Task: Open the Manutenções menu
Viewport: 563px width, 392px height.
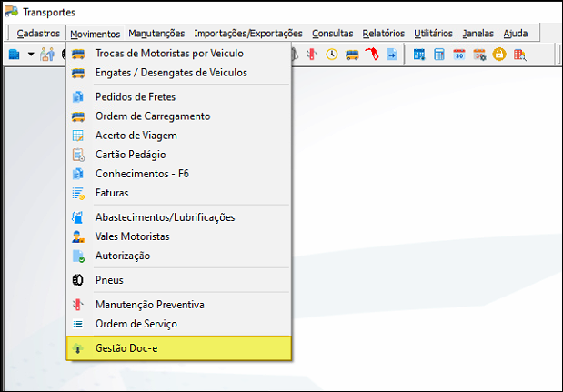Action: tap(156, 34)
